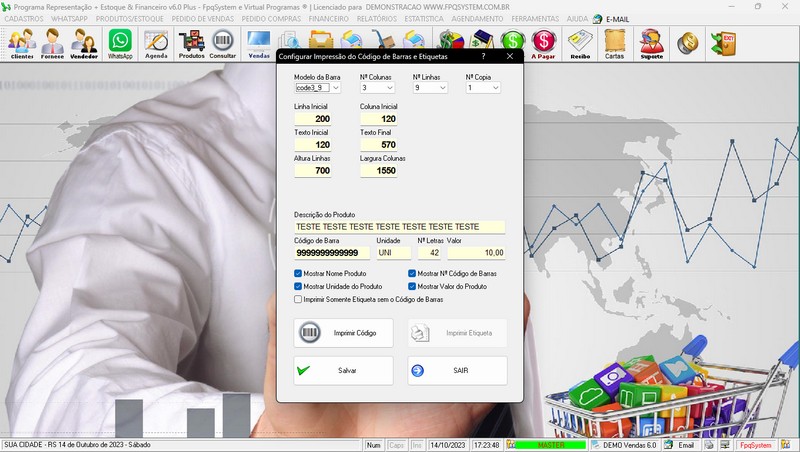Open the ESTATISTICA menu
This screenshot has height=452, width=800.
point(424,19)
